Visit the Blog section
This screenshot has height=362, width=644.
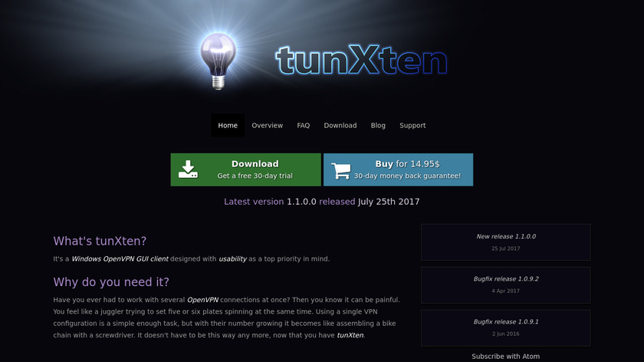click(378, 125)
